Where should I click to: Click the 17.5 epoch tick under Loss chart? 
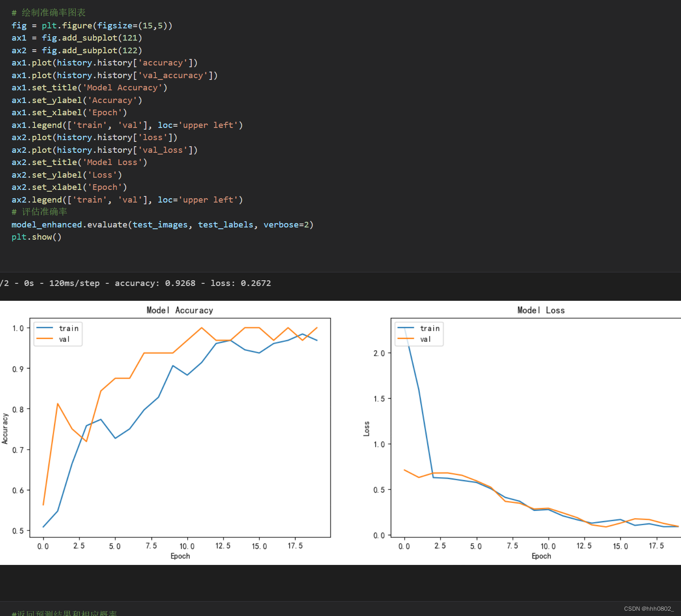pyautogui.click(x=656, y=546)
